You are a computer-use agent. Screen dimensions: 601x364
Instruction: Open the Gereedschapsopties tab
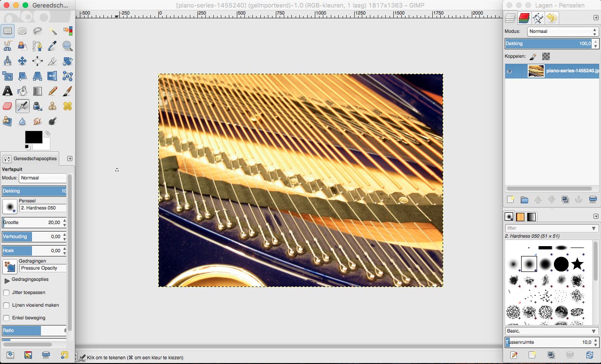pos(31,159)
